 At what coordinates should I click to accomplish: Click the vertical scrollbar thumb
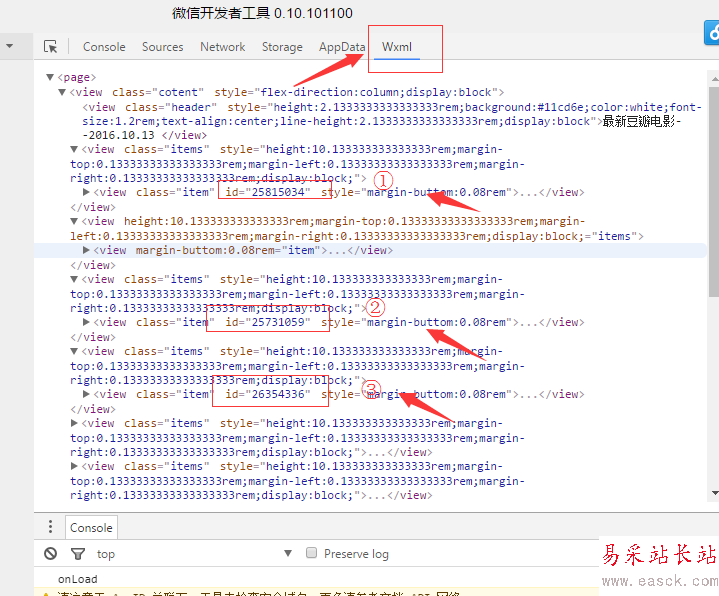714,192
